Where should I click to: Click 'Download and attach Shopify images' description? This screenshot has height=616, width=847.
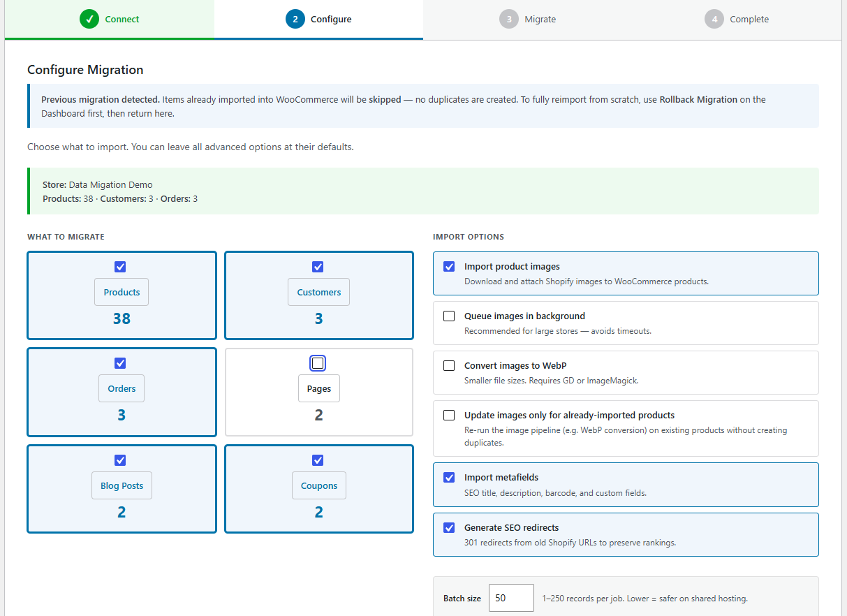point(587,281)
